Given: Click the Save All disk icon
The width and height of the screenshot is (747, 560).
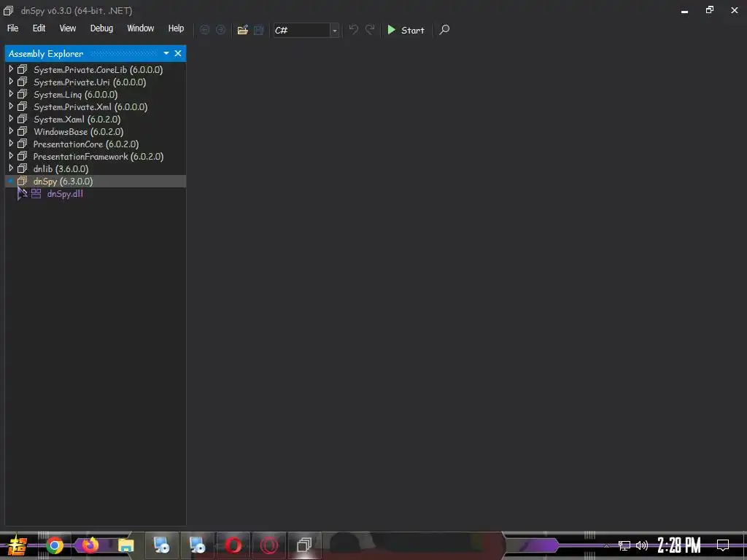Looking at the screenshot, I should coord(259,30).
